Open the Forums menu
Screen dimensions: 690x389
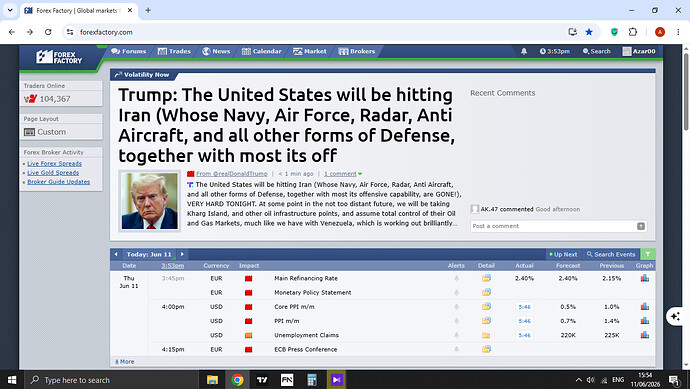[x=128, y=51]
